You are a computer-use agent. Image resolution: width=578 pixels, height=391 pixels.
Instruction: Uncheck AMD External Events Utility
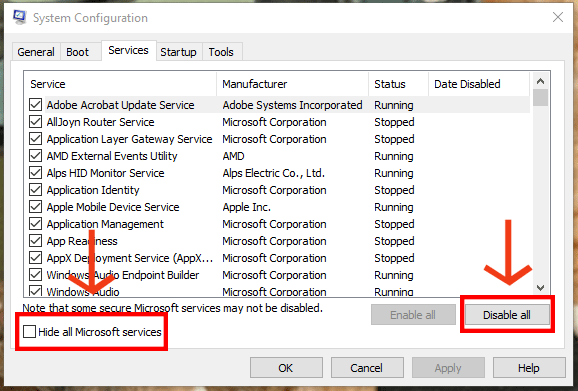[35, 156]
